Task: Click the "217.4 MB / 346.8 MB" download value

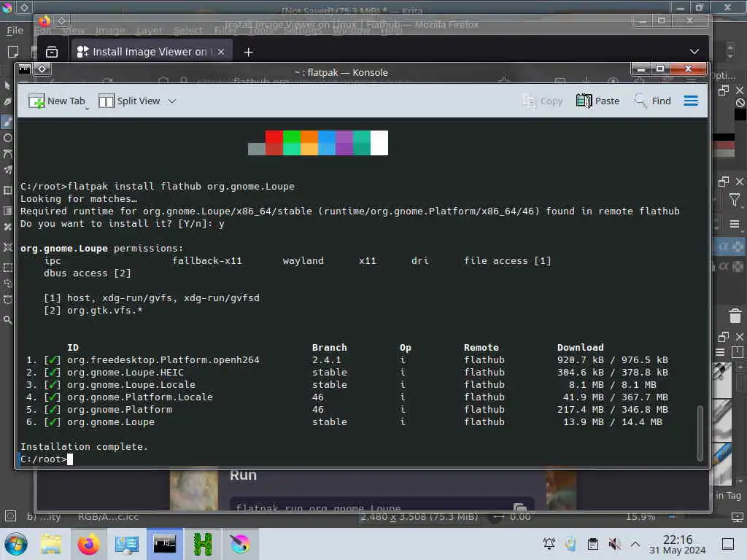Action: click(x=613, y=410)
